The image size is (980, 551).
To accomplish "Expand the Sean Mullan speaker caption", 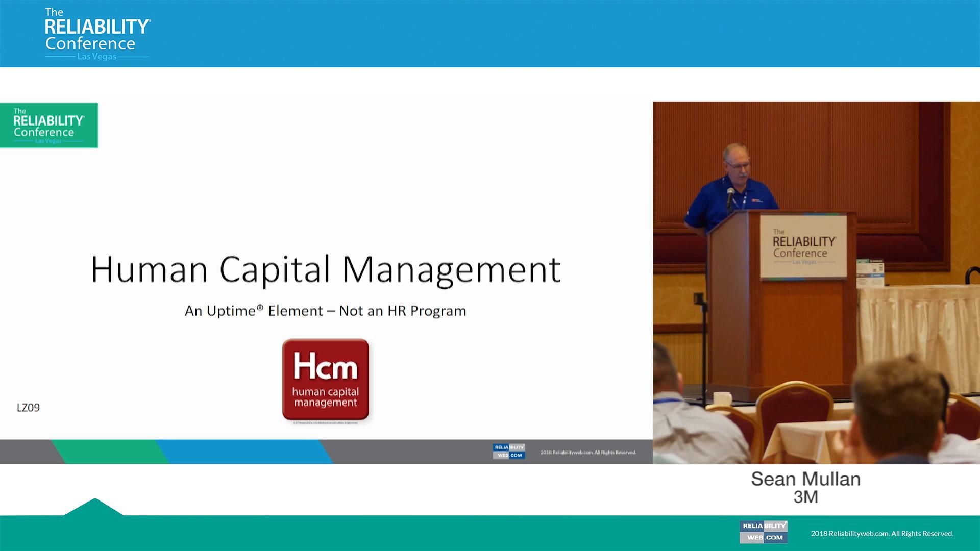I will pos(804,479).
